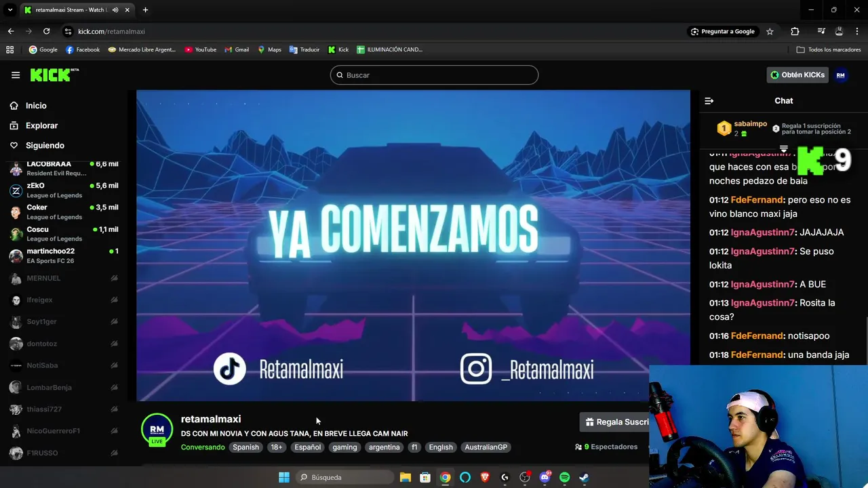Image resolution: width=868 pixels, height=488 pixels.
Task: Mute the retamalmaxi tab audio
Action: (x=115, y=10)
